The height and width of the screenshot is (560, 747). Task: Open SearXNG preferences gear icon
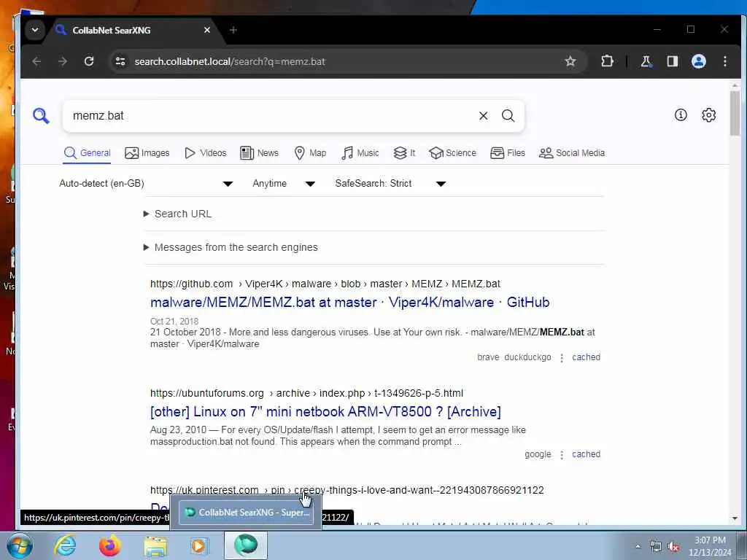pos(709,114)
